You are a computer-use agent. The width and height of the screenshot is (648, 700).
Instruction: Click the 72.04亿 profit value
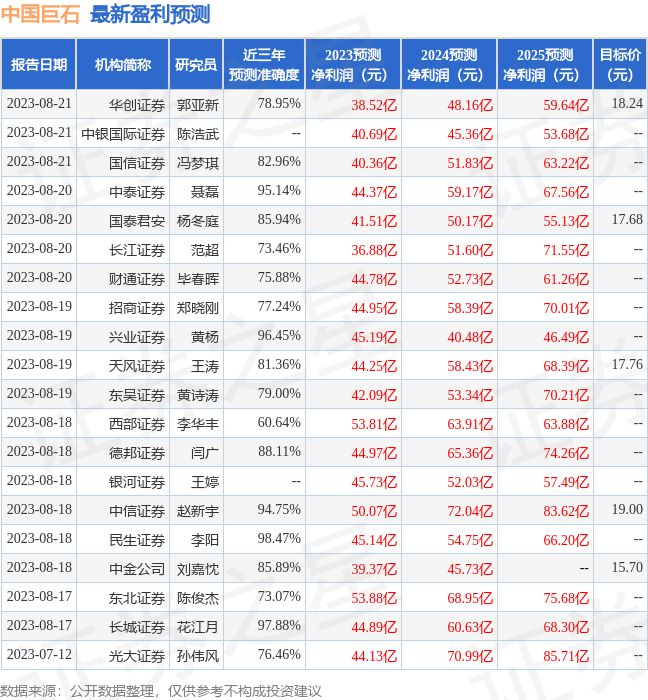tap(470, 511)
